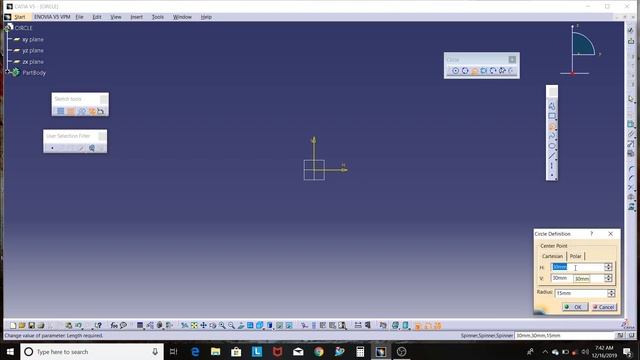Click the status bar value field showing 30mm,30mm,15mm
This screenshot has width=640, height=360.
pos(564,336)
